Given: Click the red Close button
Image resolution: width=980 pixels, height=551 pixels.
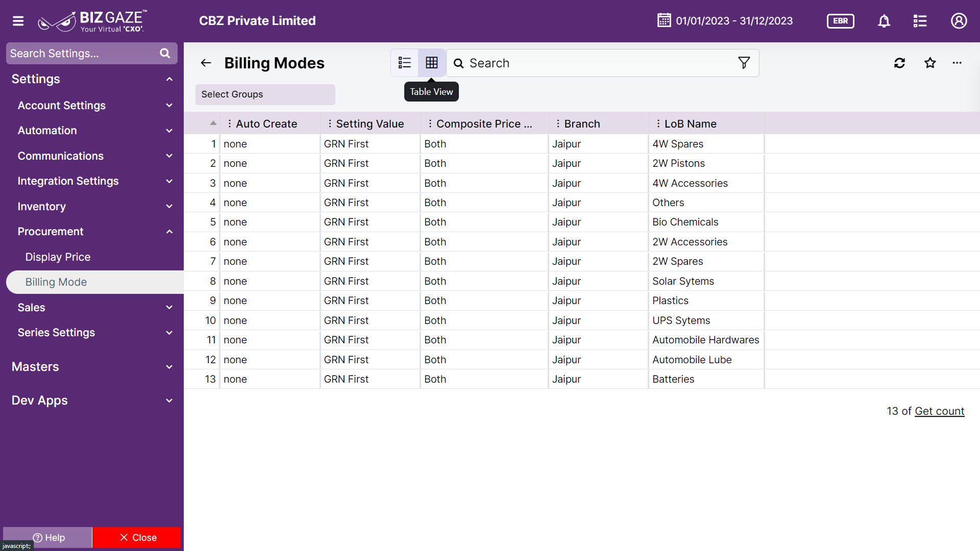Looking at the screenshot, I should click(x=137, y=537).
